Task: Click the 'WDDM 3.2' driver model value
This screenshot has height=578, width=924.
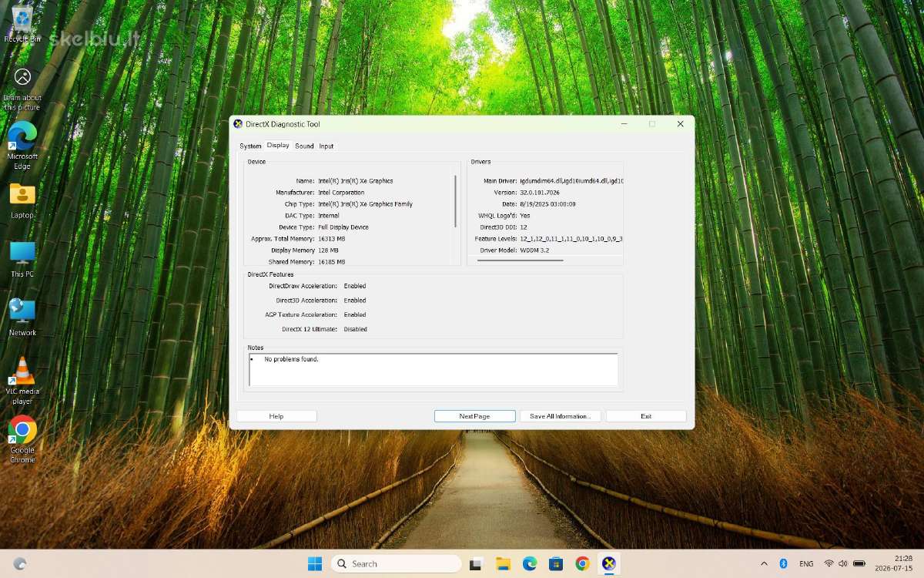Action: point(534,250)
